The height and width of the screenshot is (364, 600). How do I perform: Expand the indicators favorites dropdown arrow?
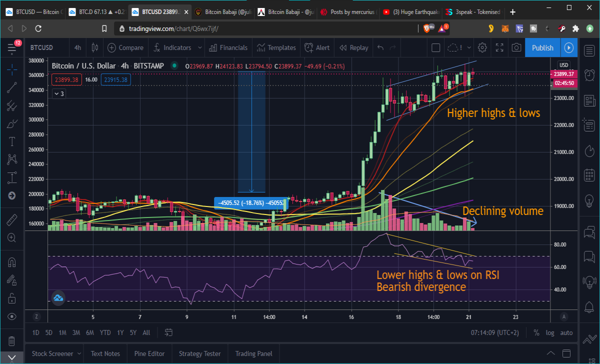point(200,48)
